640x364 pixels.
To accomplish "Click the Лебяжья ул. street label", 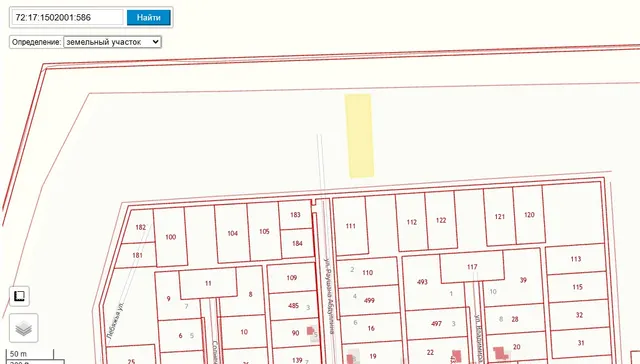I will [115, 321].
